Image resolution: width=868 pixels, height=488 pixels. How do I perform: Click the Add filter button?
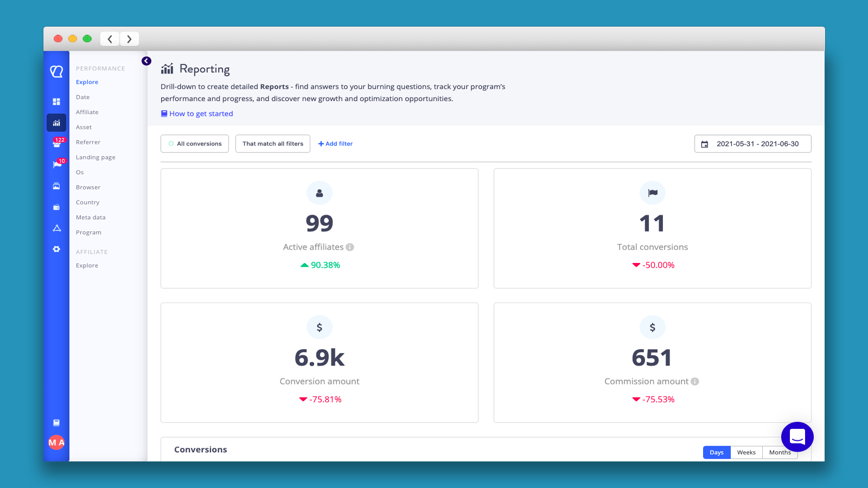click(335, 144)
